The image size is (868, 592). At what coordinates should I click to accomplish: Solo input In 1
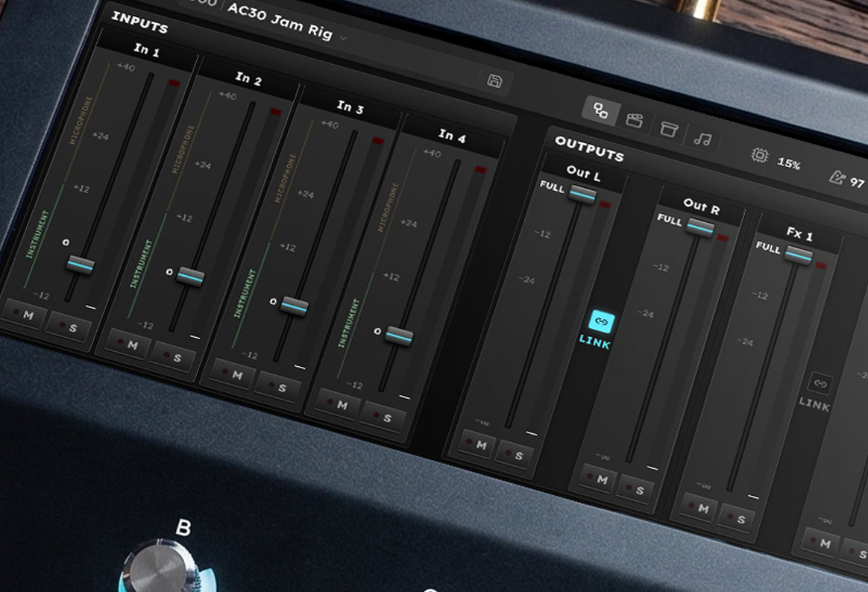point(69,327)
